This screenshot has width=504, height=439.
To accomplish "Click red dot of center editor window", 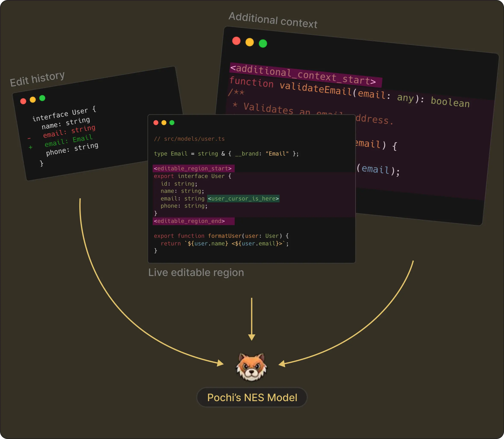I will (x=156, y=123).
